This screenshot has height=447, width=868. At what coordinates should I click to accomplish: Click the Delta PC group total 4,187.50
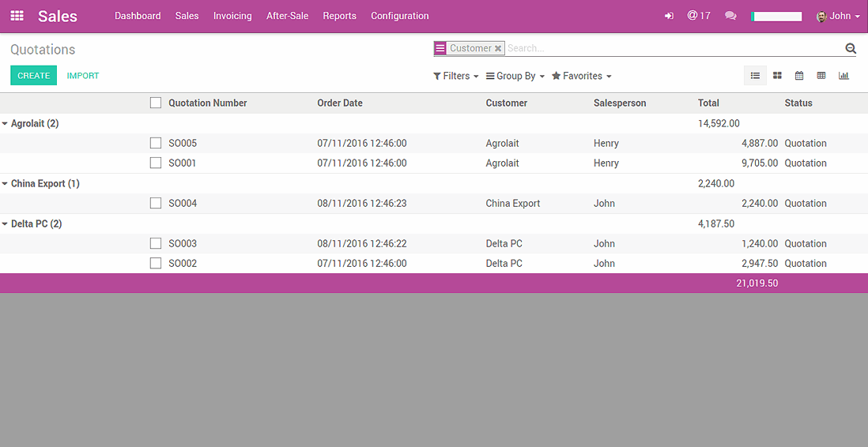[716, 224]
